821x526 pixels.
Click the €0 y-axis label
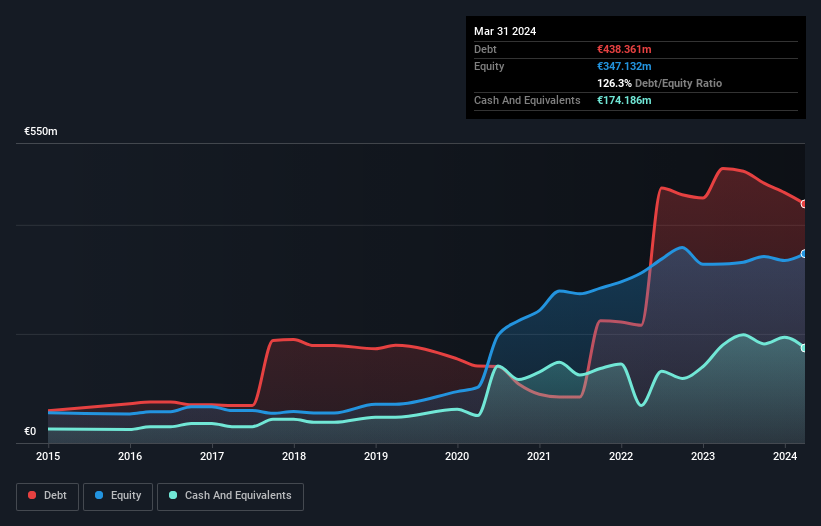point(30,431)
